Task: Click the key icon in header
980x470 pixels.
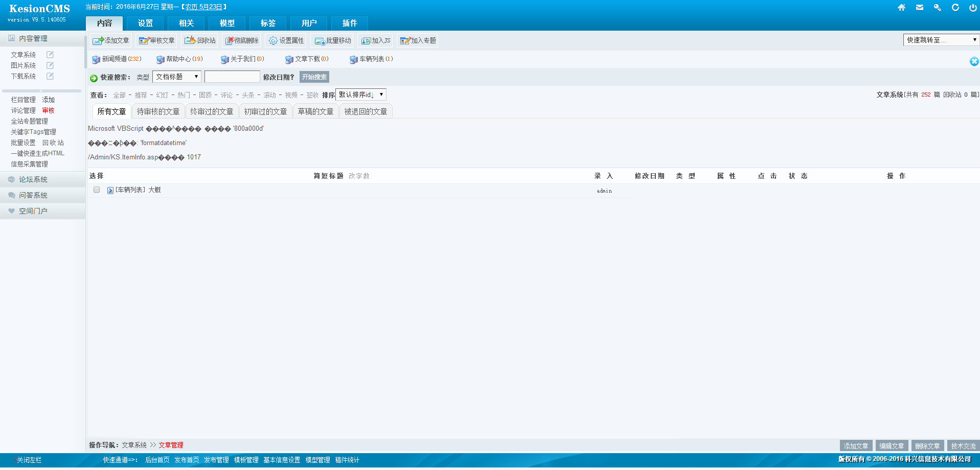Action: pyautogui.click(x=938, y=8)
